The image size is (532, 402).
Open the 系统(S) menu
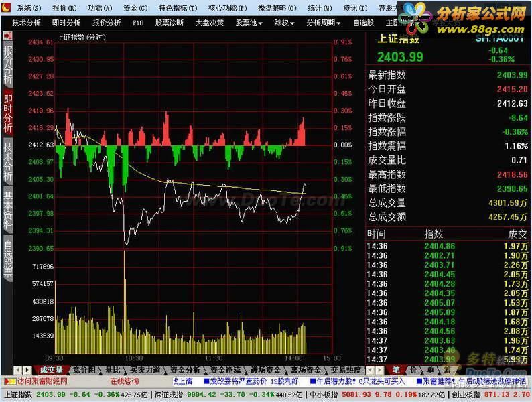29,8
